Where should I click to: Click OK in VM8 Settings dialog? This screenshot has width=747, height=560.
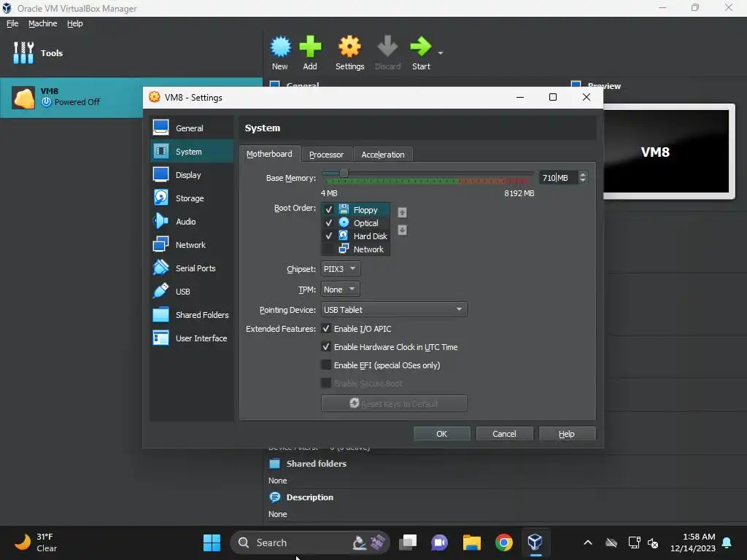441,433
